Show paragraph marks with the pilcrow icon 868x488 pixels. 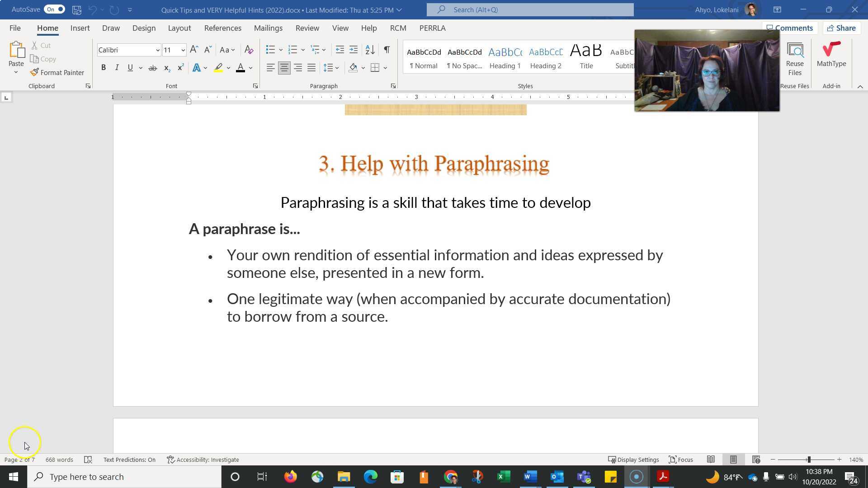point(387,50)
